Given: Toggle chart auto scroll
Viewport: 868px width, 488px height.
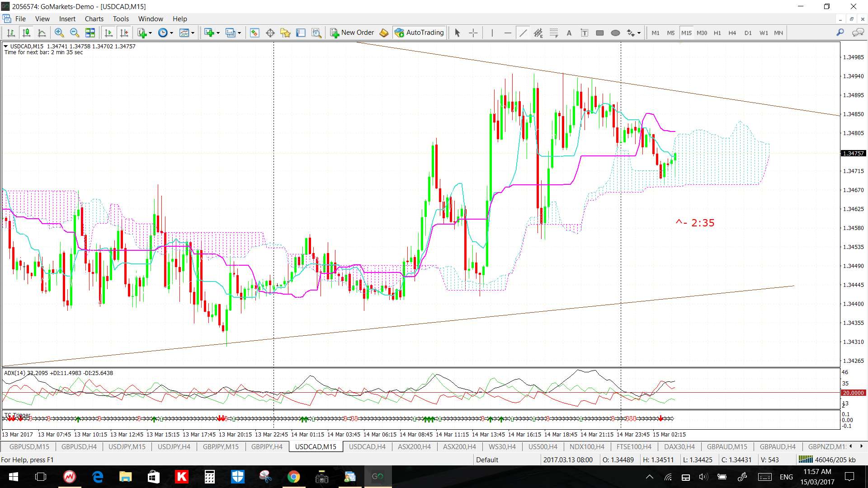Looking at the screenshot, I should pos(108,33).
